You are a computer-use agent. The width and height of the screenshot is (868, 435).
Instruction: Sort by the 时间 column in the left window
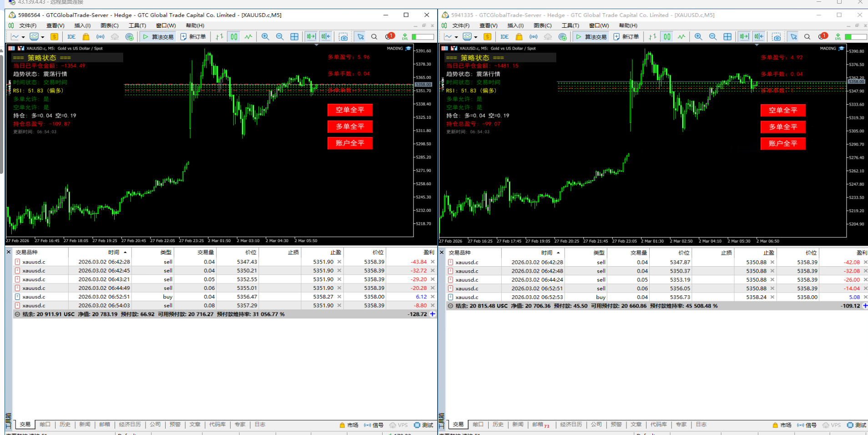click(x=100, y=252)
